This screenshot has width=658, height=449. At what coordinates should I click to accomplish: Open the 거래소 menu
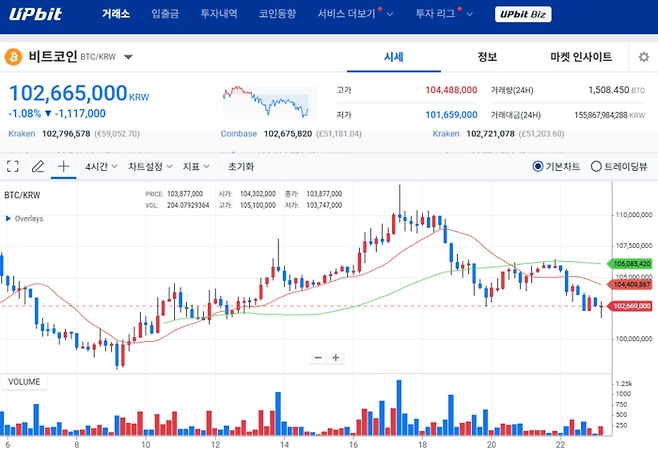[116, 14]
